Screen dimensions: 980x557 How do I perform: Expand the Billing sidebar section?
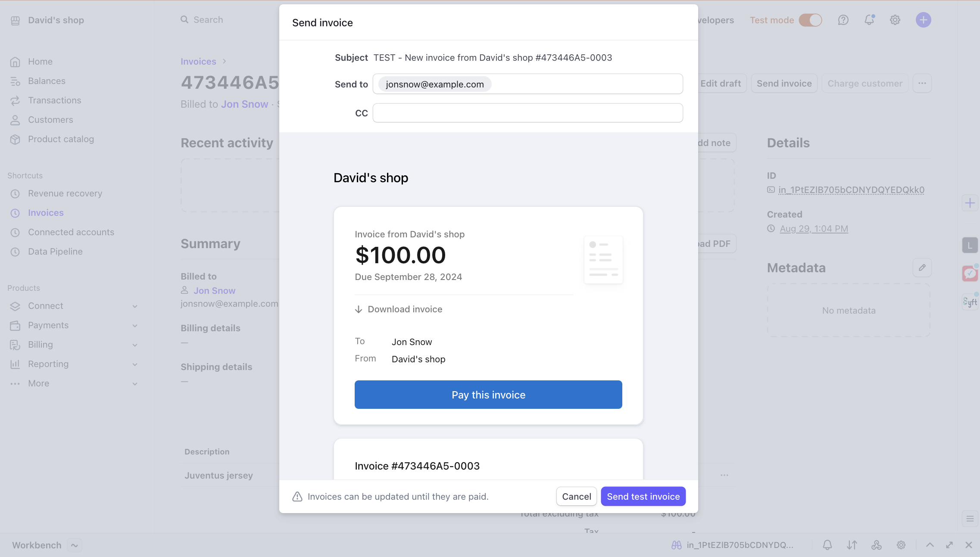[135, 345]
